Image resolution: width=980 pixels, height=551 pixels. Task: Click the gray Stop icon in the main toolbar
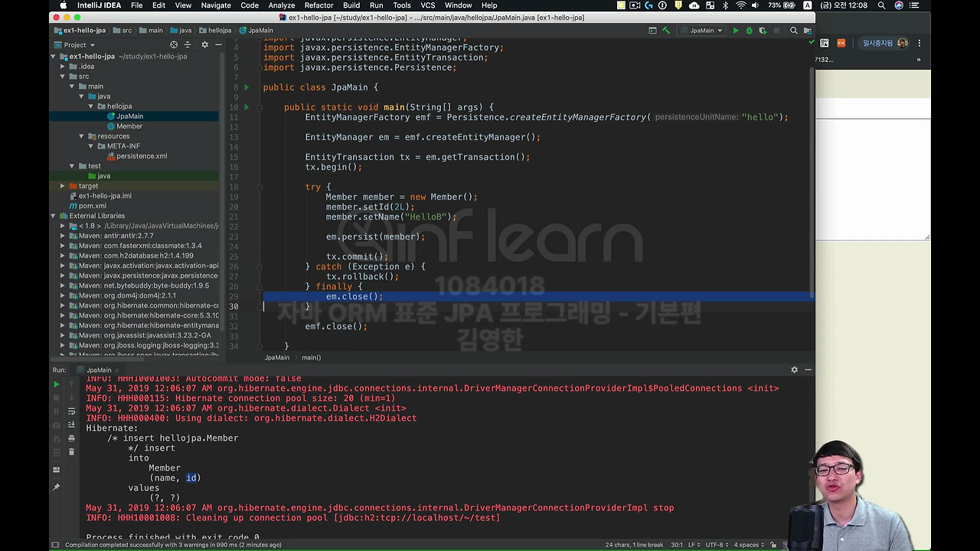coord(776,31)
